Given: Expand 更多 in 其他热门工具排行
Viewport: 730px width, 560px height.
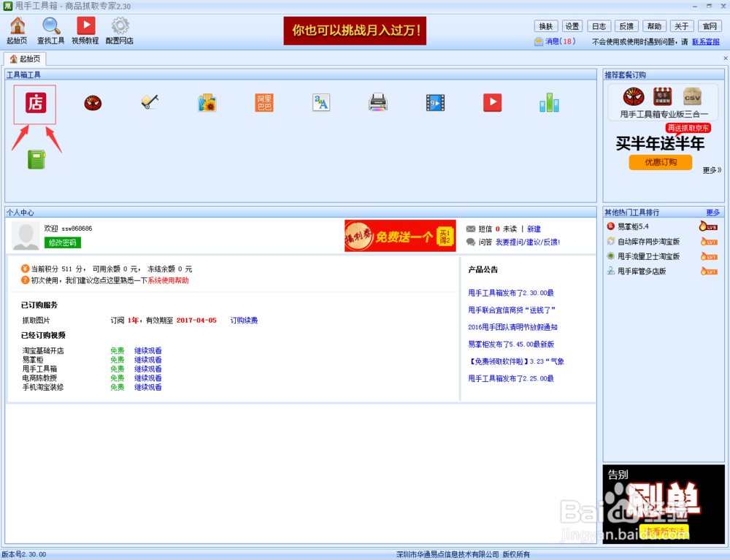Looking at the screenshot, I should tap(712, 212).
